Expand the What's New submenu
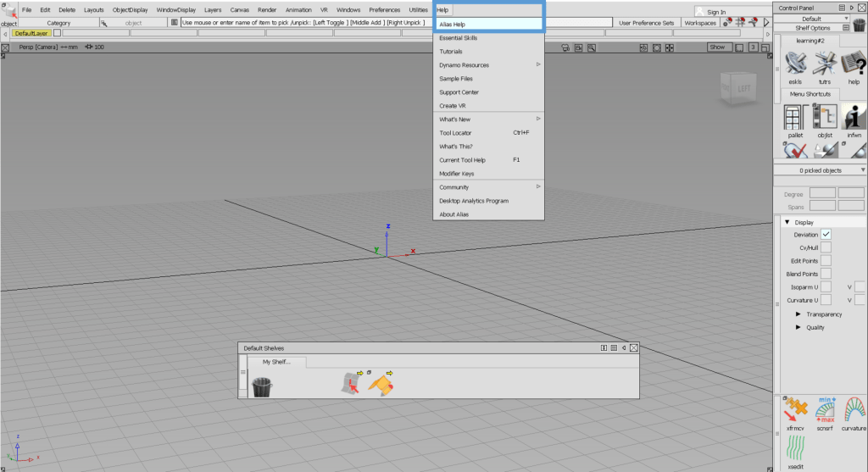This screenshot has width=868, height=472. (488, 119)
